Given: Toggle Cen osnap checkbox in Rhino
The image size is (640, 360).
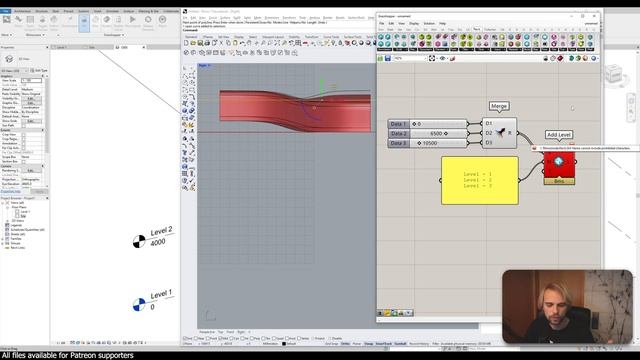Looking at the screenshot, I should tap(232, 338).
